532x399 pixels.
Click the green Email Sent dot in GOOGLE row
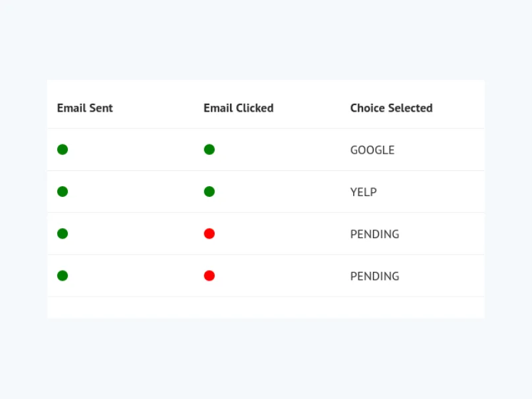pyautogui.click(x=63, y=150)
